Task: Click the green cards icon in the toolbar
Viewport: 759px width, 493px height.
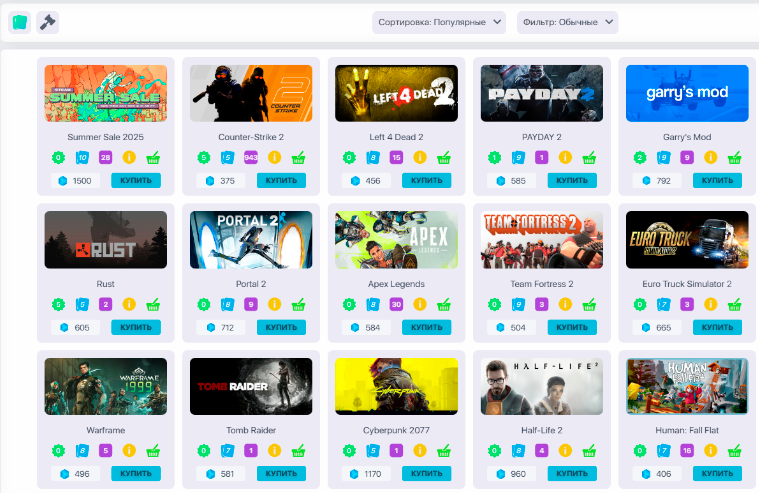Action: [x=19, y=22]
